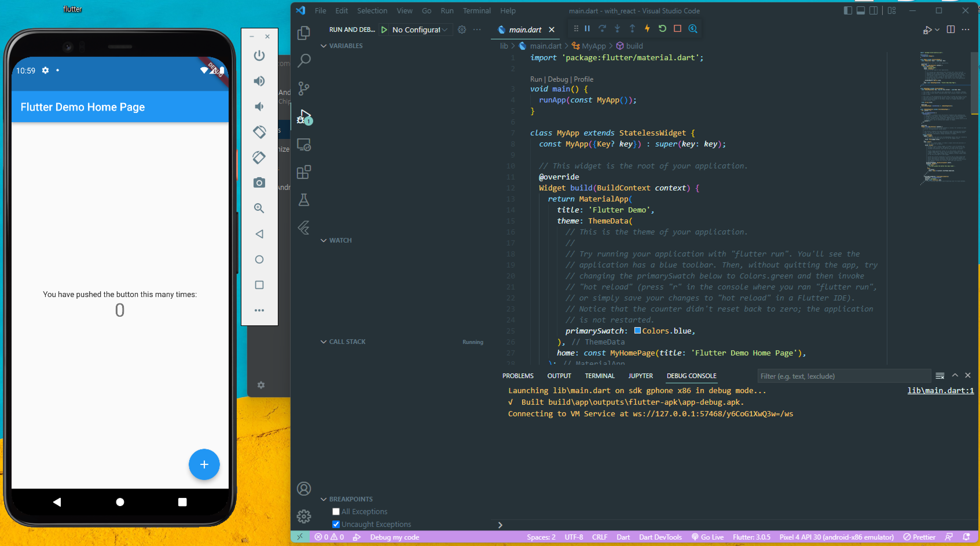Pause debug execution
Image resolution: width=980 pixels, height=546 pixels.
click(x=587, y=29)
